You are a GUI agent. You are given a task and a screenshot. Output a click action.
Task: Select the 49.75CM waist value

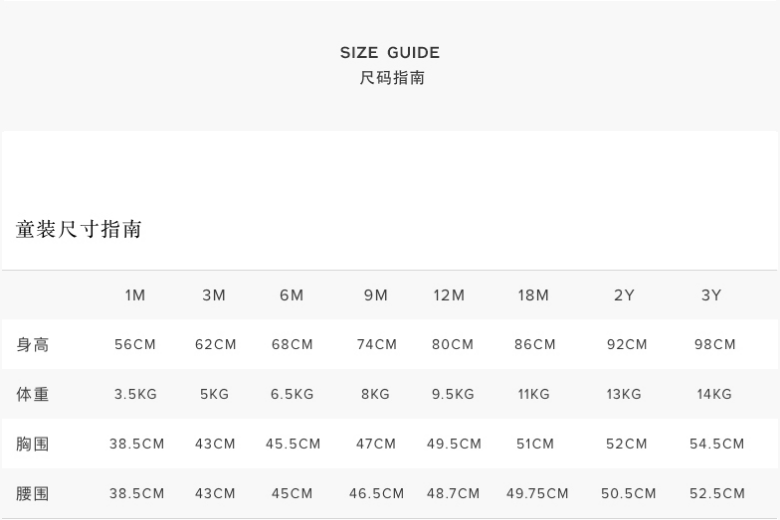click(537, 493)
